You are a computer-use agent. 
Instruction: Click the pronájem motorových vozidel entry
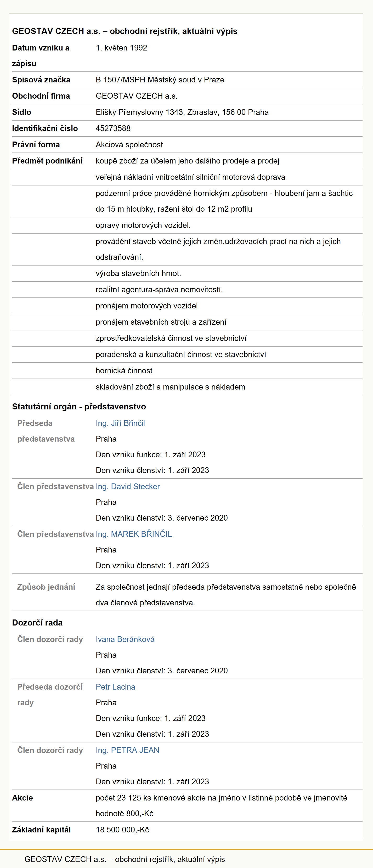(146, 306)
